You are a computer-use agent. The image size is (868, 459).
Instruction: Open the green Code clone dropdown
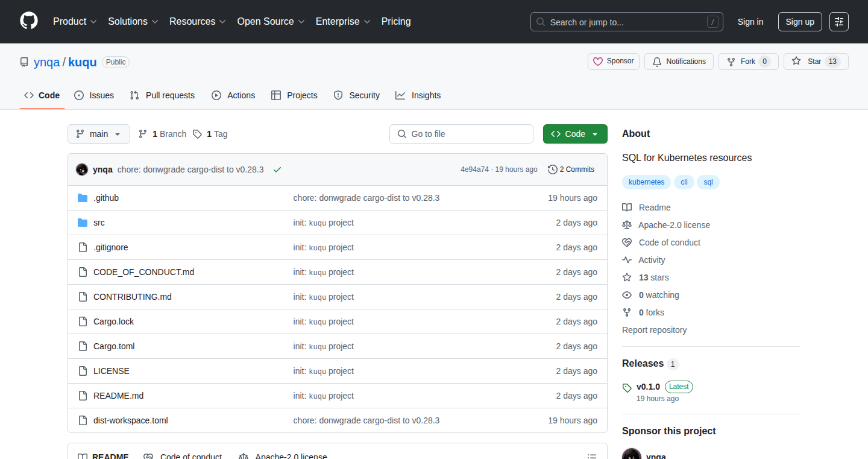(x=575, y=134)
